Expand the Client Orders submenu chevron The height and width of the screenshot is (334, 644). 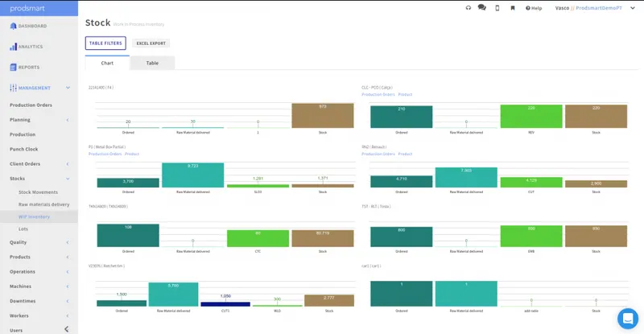[x=68, y=164]
